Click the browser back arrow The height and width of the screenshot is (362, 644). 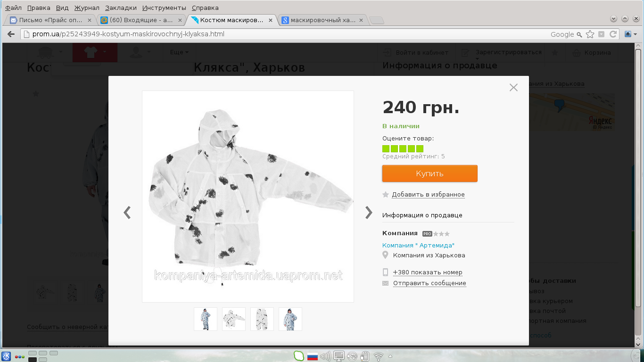[11, 34]
